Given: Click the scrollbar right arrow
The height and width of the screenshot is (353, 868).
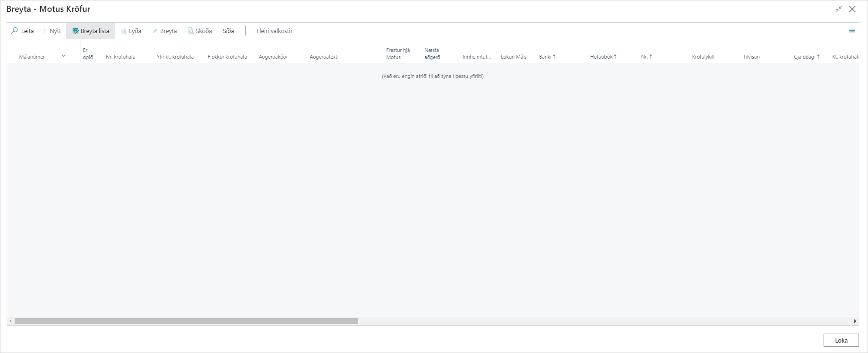Looking at the screenshot, I should point(855,321).
